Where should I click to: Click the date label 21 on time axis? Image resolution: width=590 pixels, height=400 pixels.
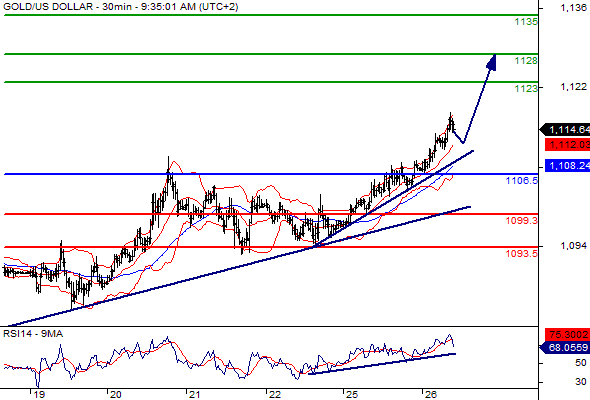194,395
